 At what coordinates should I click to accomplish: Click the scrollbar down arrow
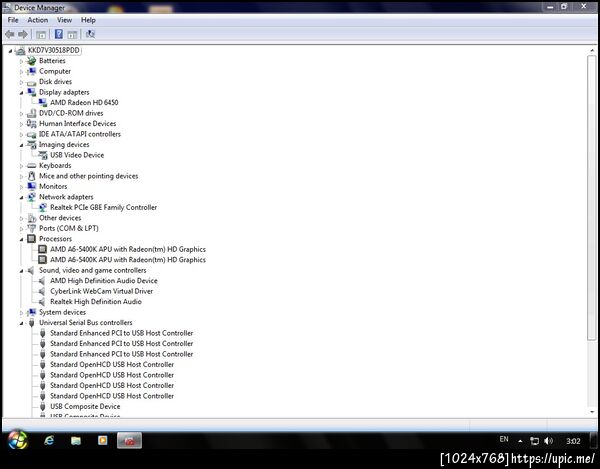[592, 412]
